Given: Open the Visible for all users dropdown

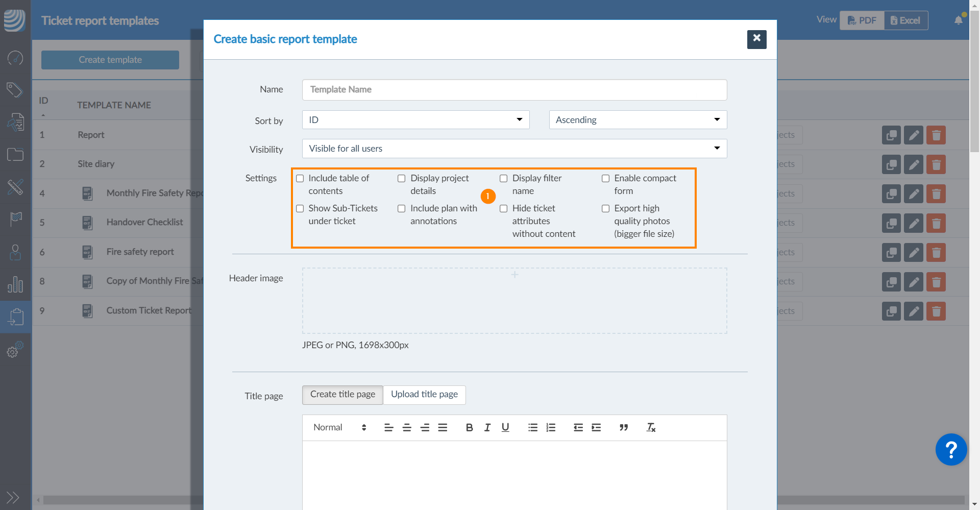Looking at the screenshot, I should pyautogui.click(x=514, y=148).
